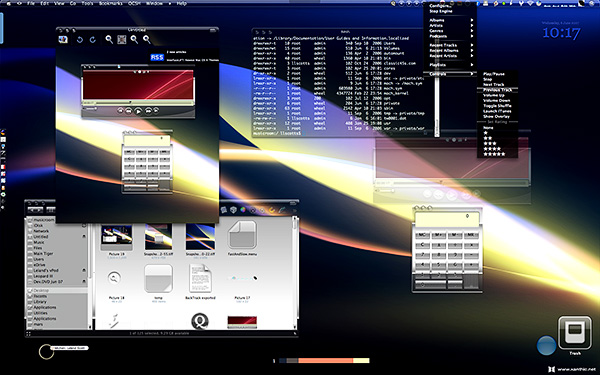Click the 10:17 desktop clock
The height and width of the screenshot is (375, 600).
click(x=561, y=33)
